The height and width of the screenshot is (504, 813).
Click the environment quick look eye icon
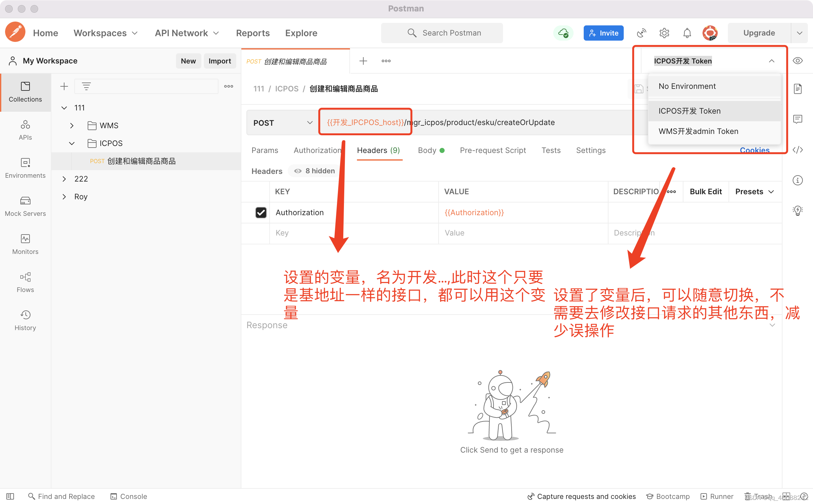click(x=797, y=61)
